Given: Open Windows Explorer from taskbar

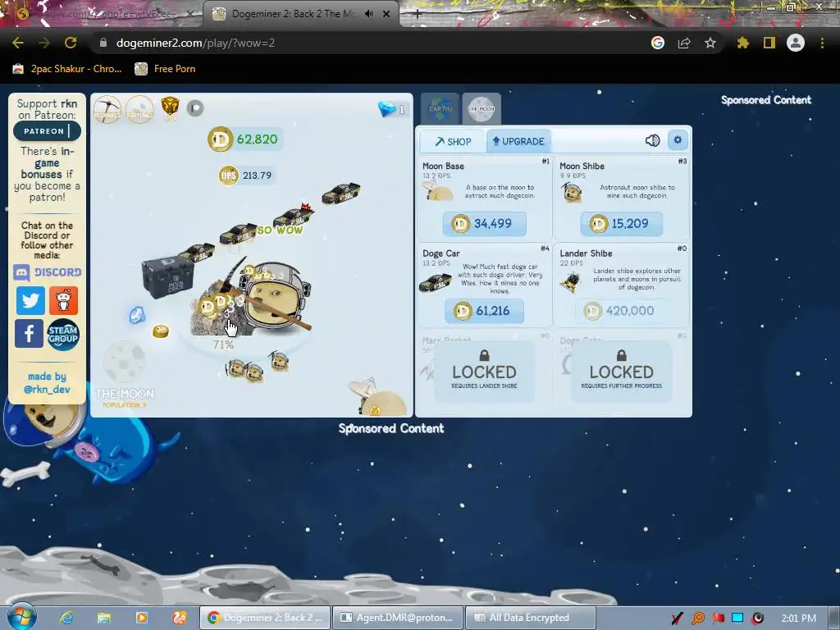Looking at the screenshot, I should (x=104, y=618).
